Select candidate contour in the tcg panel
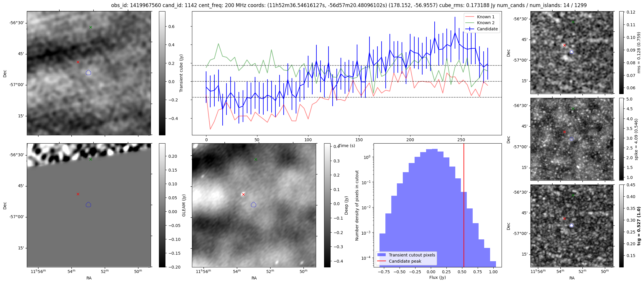This screenshot has height=283, width=644. point(571,225)
